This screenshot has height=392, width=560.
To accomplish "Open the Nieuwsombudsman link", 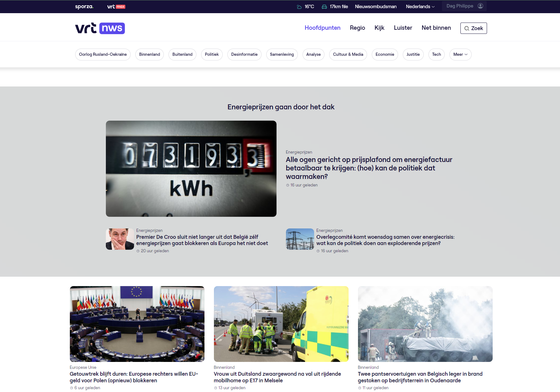I will tap(376, 6).
